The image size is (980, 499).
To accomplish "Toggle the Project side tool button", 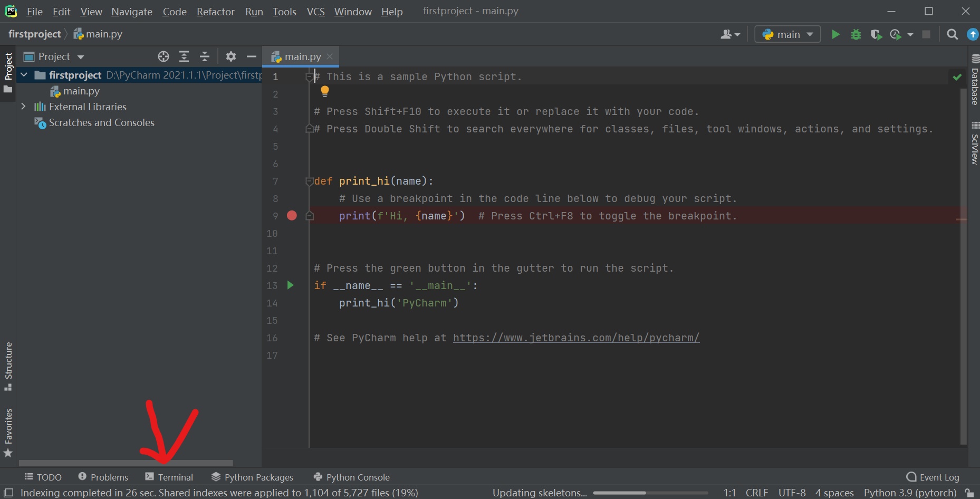I will (x=8, y=72).
